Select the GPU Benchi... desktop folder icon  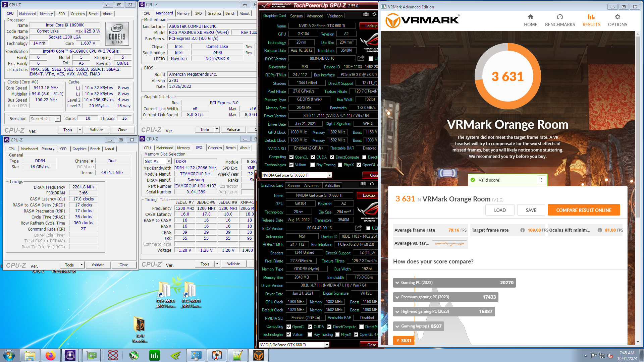(140, 330)
